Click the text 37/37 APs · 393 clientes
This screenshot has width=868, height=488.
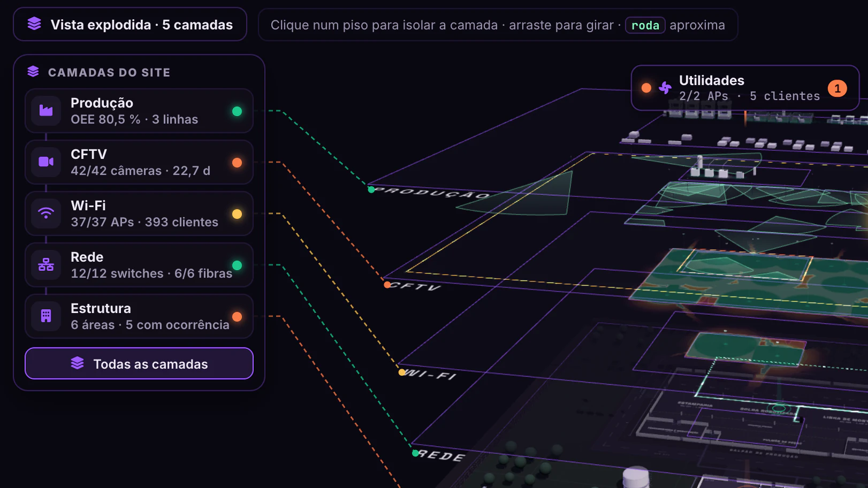pos(144,222)
